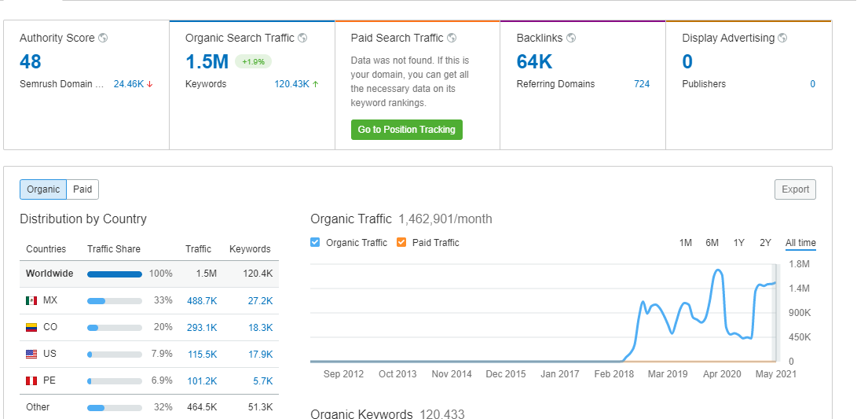This screenshot has width=868, height=419.
Task: Open US traffic value 115.5K
Action: pos(202,355)
